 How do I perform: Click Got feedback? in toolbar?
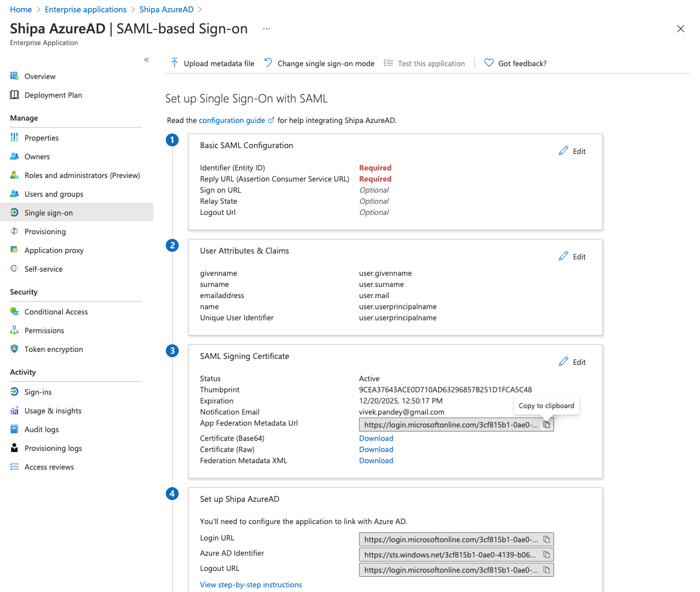[x=515, y=63]
